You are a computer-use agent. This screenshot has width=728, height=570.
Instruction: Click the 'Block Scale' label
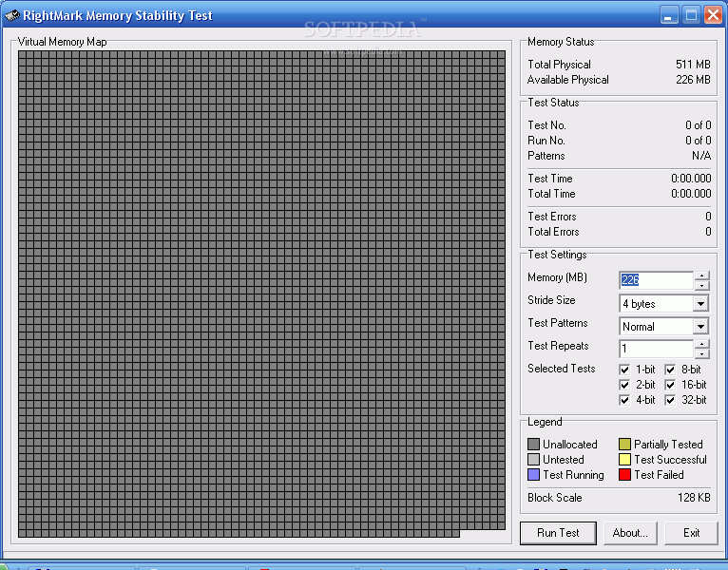pos(554,498)
